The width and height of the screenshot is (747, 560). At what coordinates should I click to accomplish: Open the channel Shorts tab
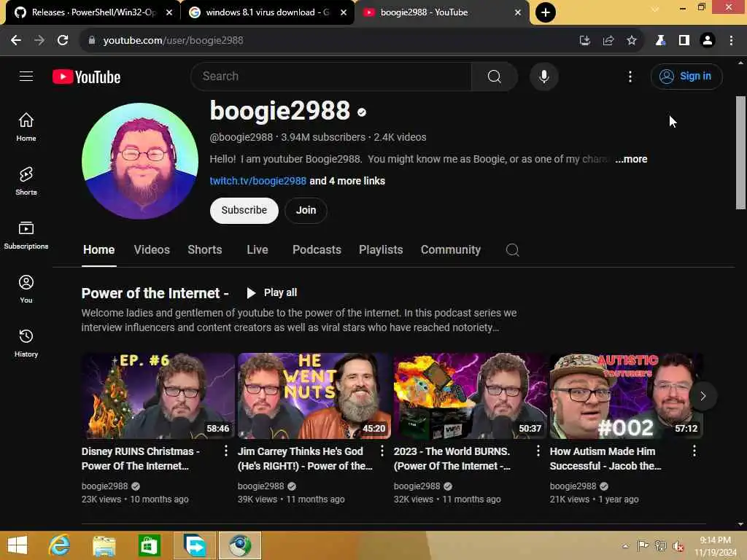(205, 249)
